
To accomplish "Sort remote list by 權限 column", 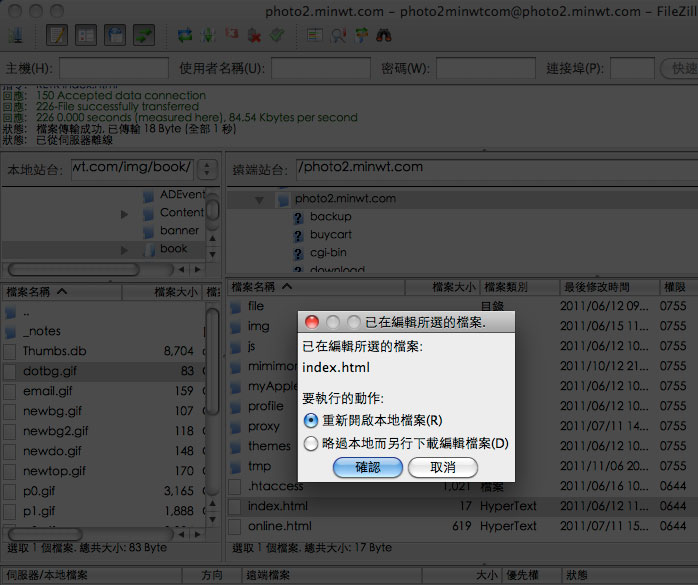I will pos(678,287).
